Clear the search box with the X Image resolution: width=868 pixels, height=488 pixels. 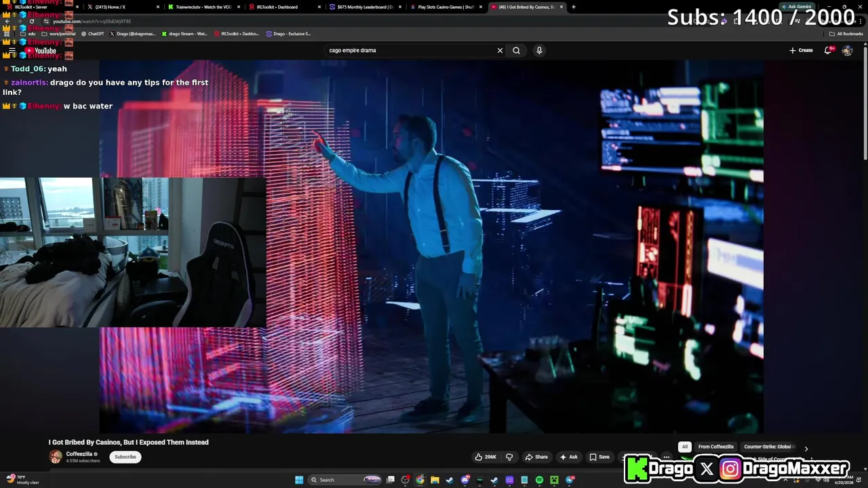(500, 50)
